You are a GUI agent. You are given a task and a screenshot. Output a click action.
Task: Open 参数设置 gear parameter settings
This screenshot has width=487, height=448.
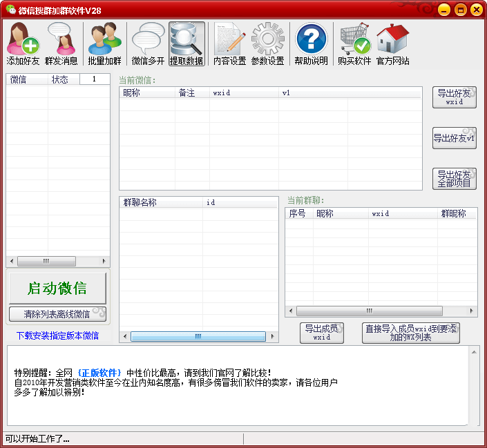point(268,43)
